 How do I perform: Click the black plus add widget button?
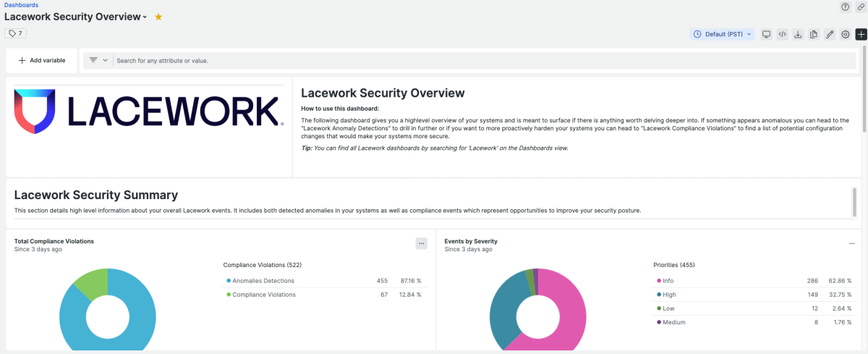[x=861, y=34]
